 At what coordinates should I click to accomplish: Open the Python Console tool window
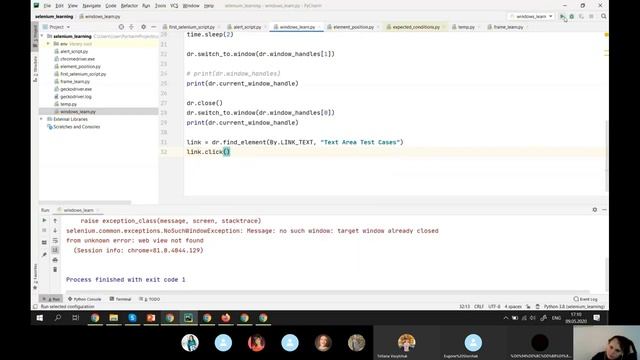click(x=84, y=299)
